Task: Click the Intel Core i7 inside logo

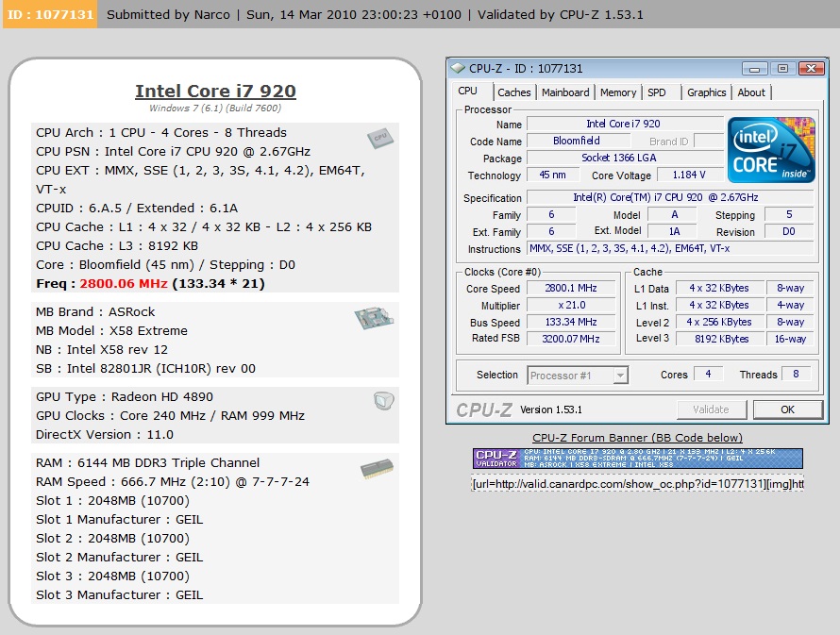Action: (x=770, y=150)
